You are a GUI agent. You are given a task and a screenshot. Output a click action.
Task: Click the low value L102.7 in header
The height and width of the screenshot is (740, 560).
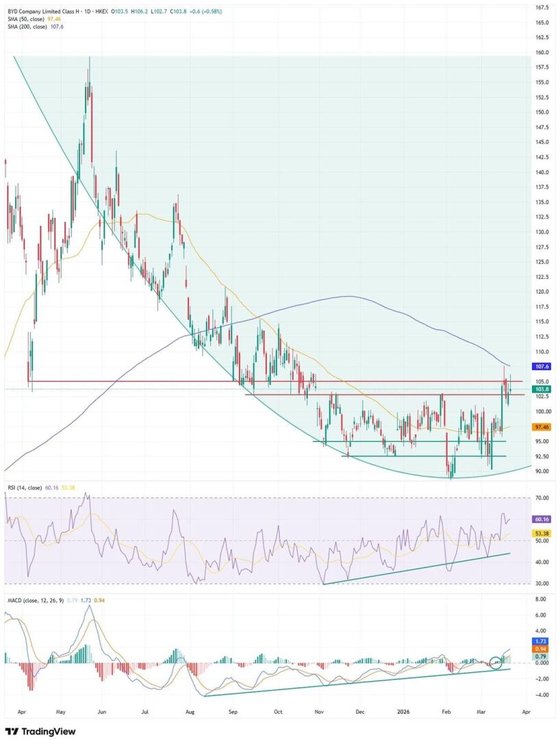tap(158, 11)
